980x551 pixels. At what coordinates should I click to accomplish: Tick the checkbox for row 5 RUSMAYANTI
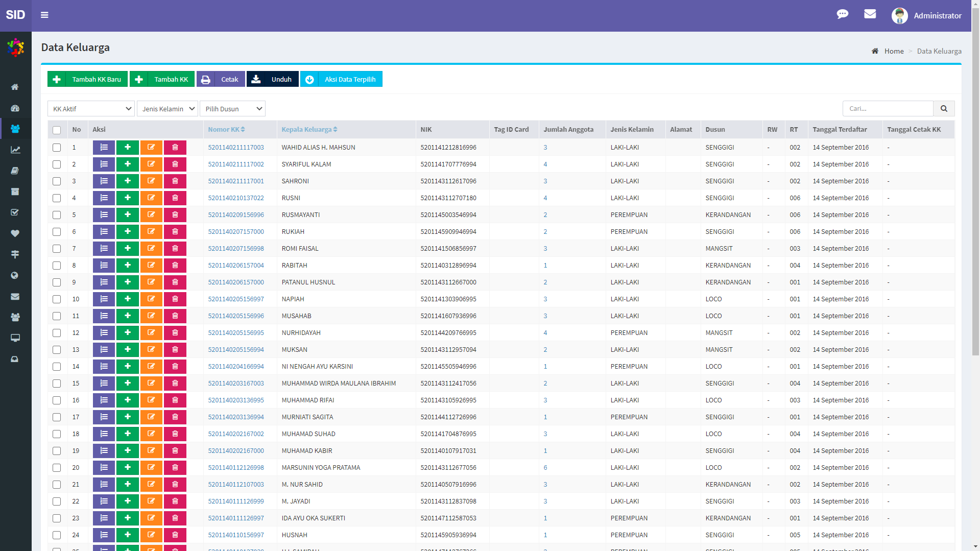57,215
